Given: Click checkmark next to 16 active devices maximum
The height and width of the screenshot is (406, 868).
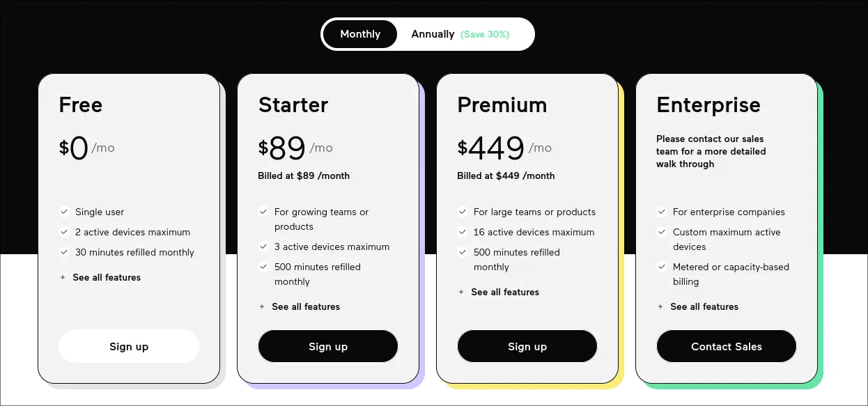Looking at the screenshot, I should (x=463, y=232).
